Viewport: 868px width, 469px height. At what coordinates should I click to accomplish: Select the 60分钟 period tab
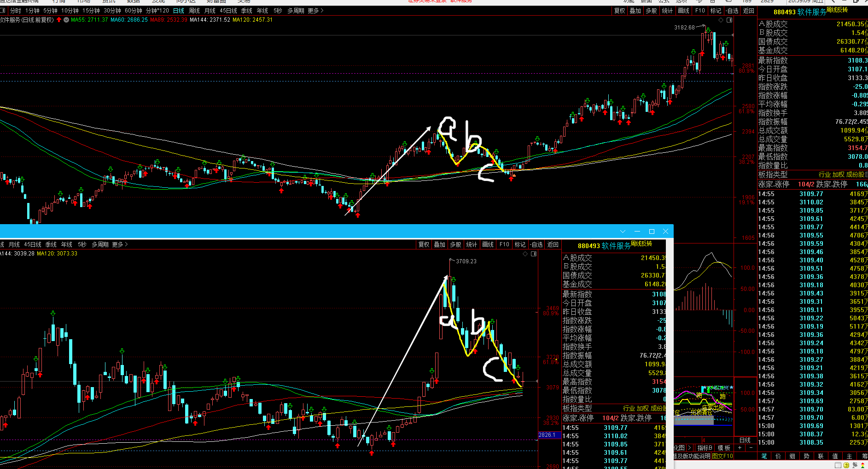click(134, 11)
